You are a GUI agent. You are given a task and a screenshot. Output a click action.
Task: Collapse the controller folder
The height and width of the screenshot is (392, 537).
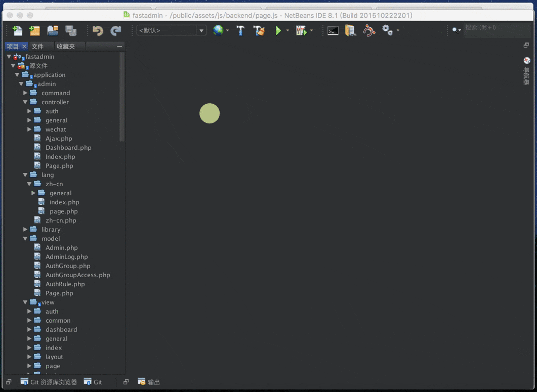click(x=25, y=102)
